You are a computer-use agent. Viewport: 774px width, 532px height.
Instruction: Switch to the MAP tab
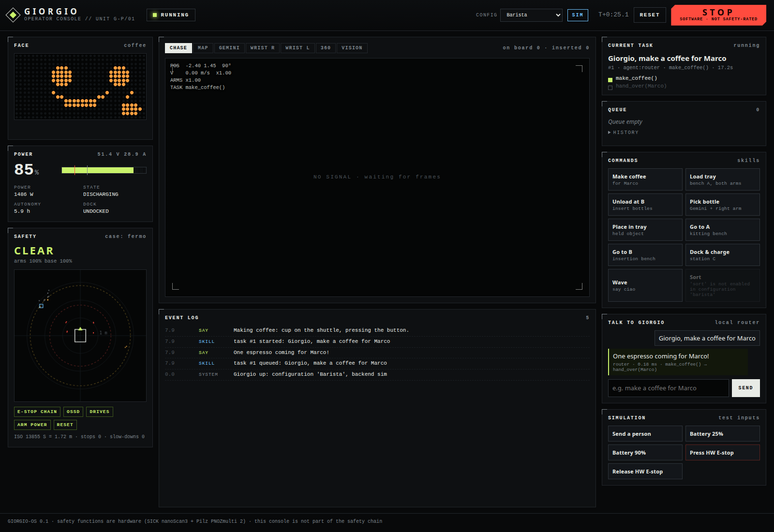pos(203,48)
